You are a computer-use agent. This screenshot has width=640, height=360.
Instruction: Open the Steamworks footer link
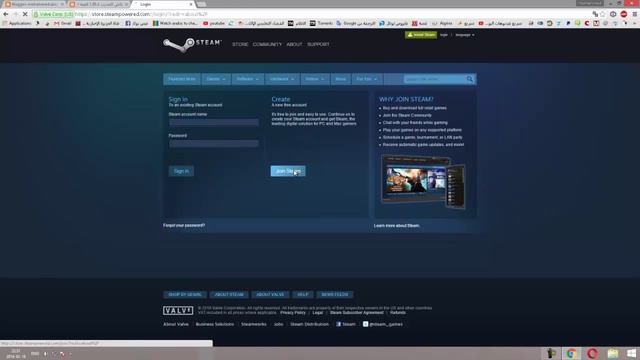pos(253,324)
